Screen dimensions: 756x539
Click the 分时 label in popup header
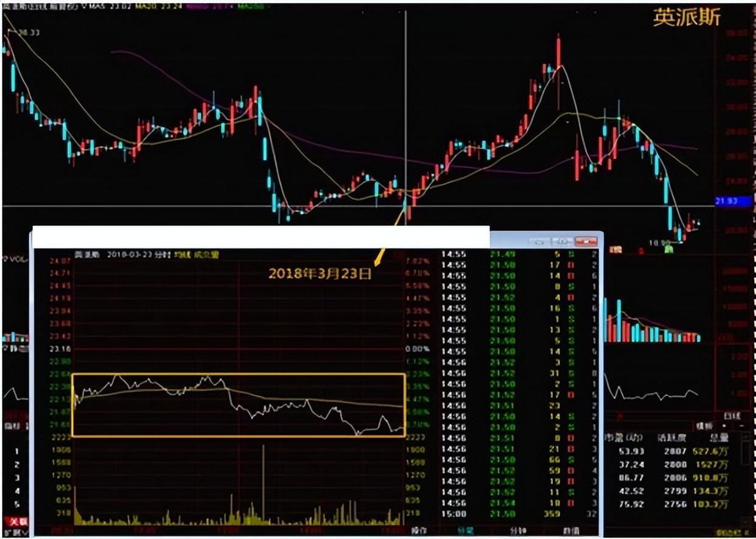click(x=163, y=254)
